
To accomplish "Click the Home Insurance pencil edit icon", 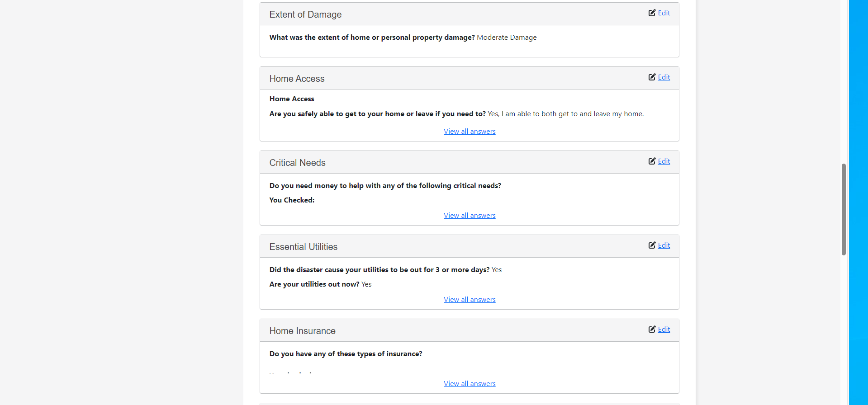I will [x=652, y=330].
